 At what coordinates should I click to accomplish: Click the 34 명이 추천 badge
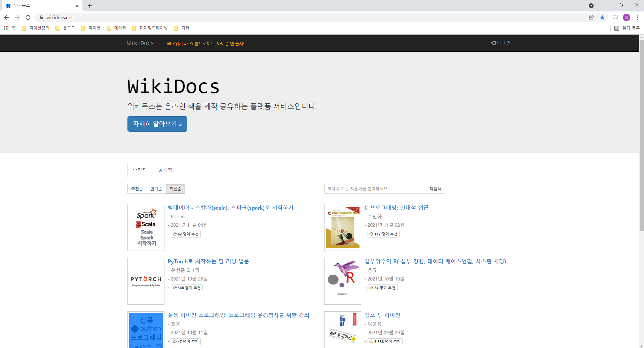[382, 288]
